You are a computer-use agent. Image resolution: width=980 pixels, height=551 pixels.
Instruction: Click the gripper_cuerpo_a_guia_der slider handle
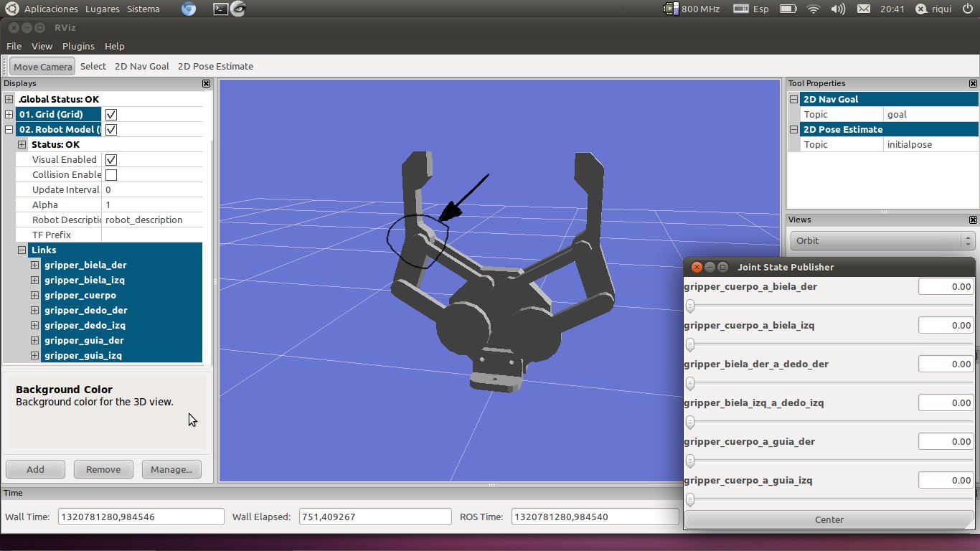690,461
